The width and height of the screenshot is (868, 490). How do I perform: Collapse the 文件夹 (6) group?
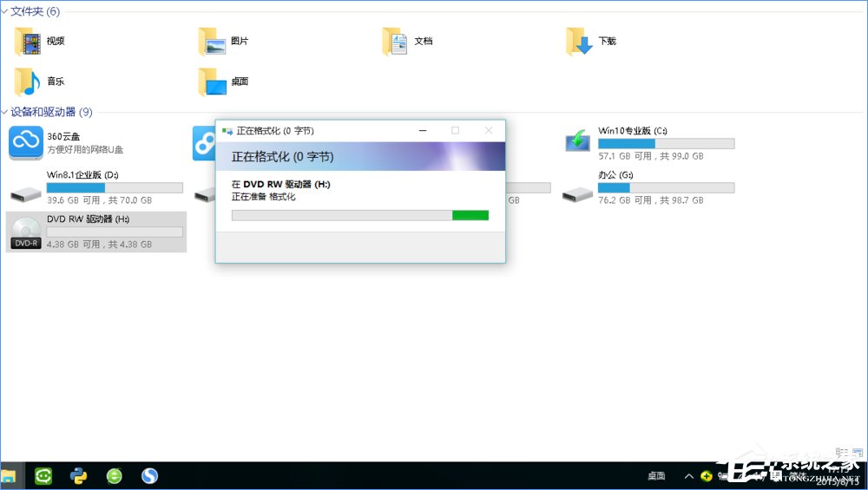[x=4, y=11]
